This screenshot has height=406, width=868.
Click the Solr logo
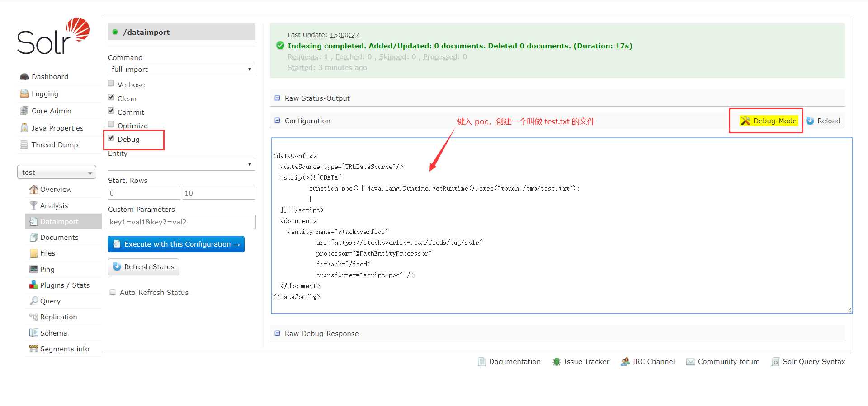53,37
